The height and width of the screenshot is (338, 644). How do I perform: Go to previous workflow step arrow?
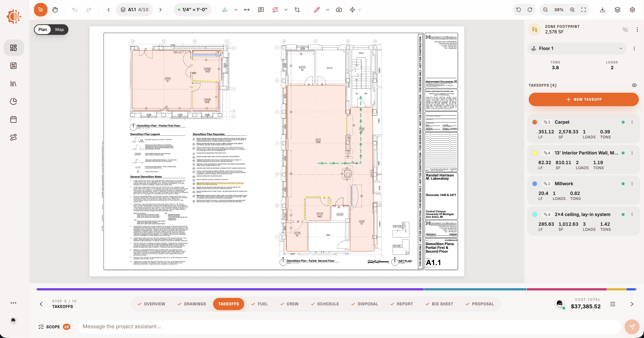(x=41, y=304)
